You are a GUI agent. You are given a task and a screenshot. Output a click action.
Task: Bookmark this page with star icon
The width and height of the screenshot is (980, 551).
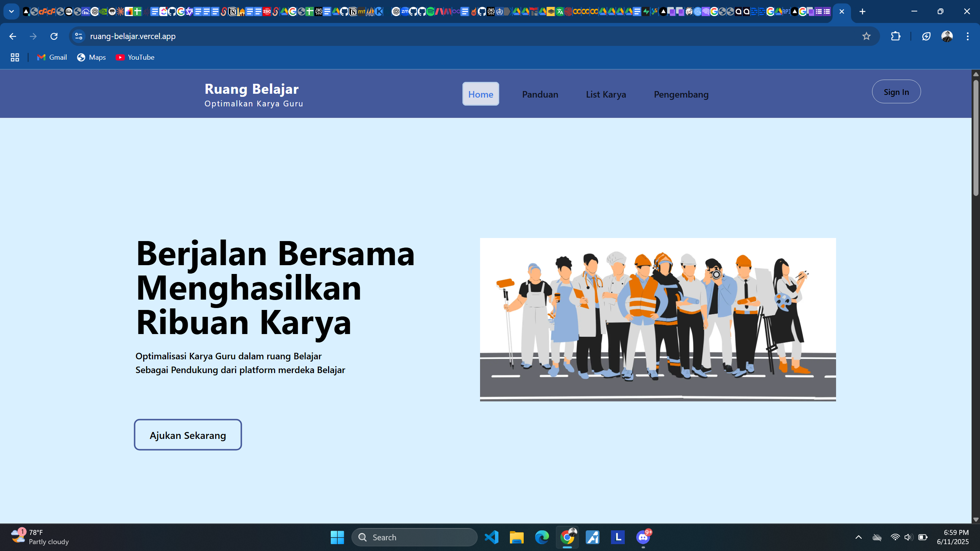[866, 36]
